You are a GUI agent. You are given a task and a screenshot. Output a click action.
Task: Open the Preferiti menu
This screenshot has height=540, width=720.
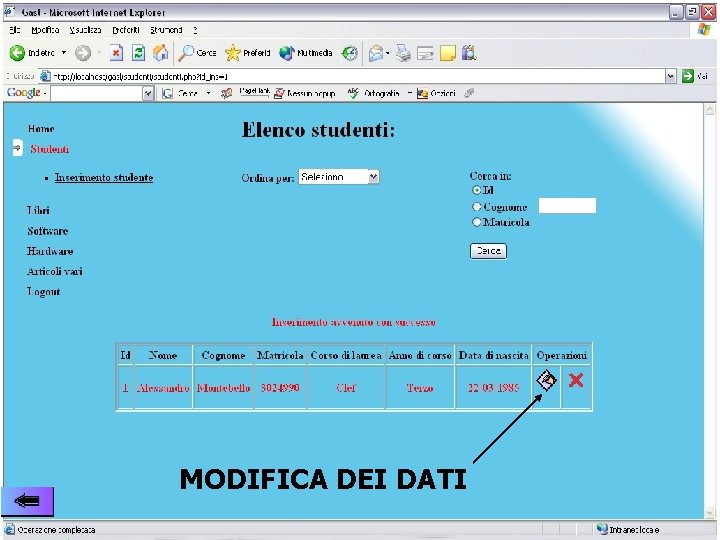point(126,30)
